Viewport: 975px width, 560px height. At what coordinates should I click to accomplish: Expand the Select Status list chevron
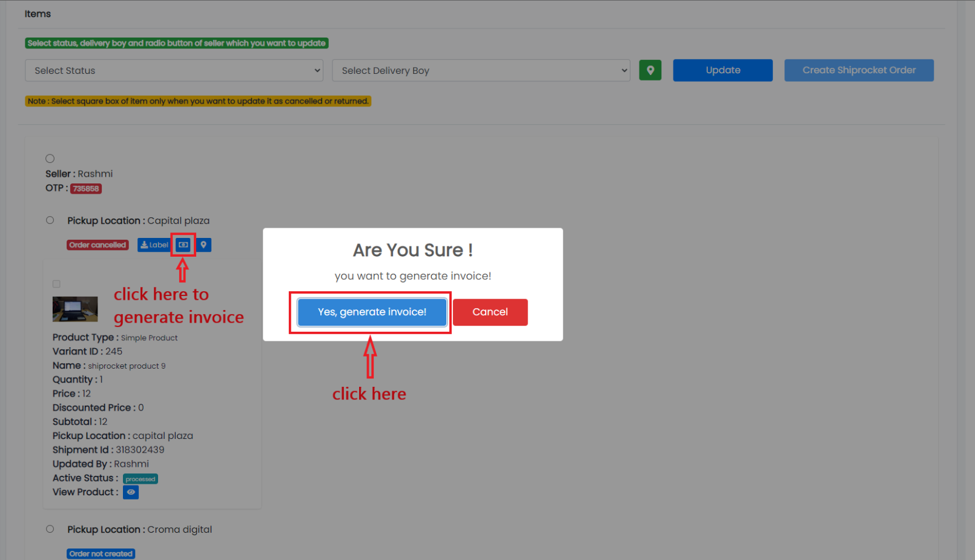click(316, 70)
